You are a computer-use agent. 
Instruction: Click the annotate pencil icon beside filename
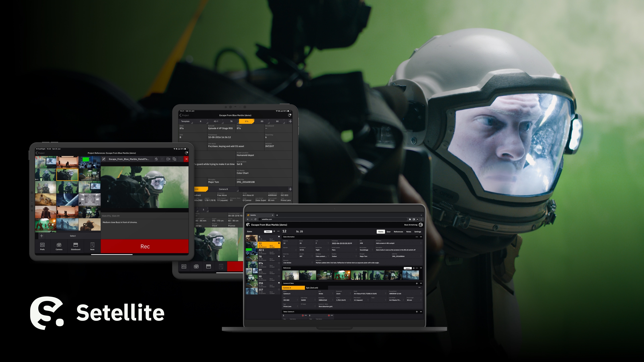pyautogui.click(x=104, y=159)
